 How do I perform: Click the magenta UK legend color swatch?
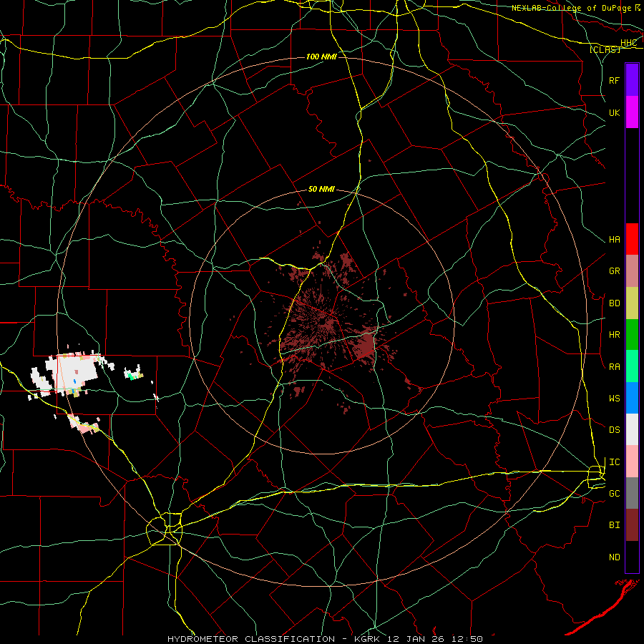click(632, 112)
